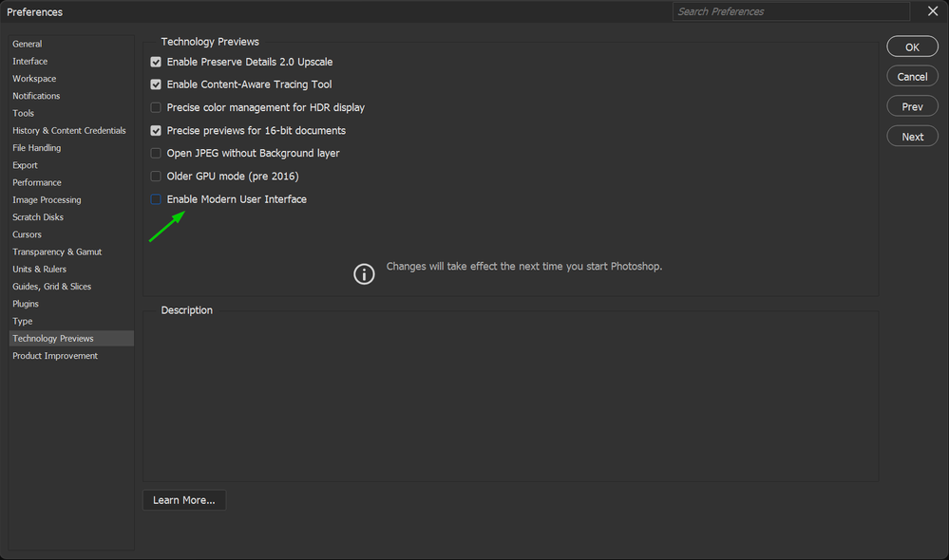Advance to next preferences with Next
The image size is (949, 560).
[x=912, y=137]
